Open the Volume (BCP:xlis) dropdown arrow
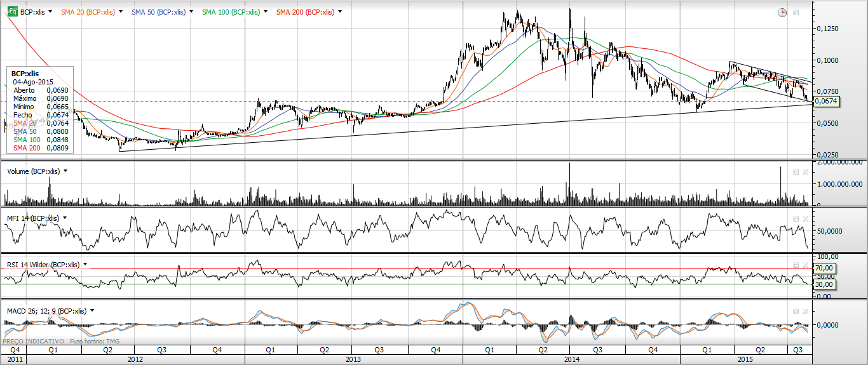Viewport: 868px width, 365px height. tap(66, 171)
